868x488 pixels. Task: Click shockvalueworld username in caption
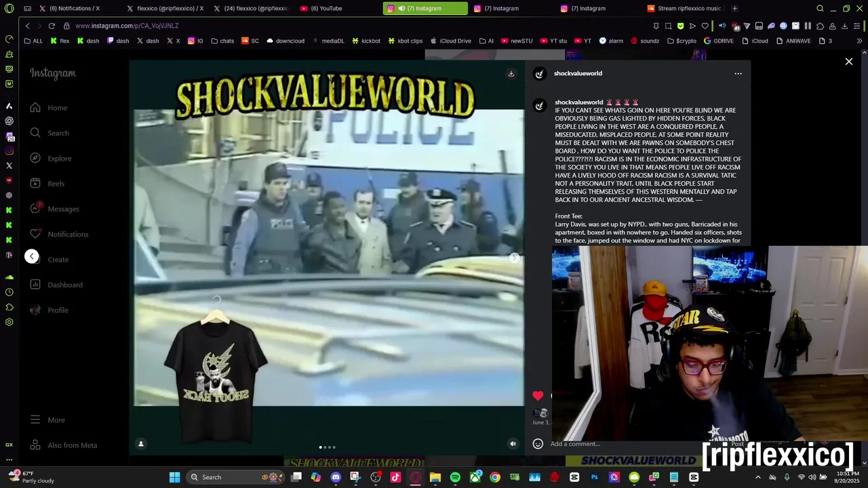[578, 102]
